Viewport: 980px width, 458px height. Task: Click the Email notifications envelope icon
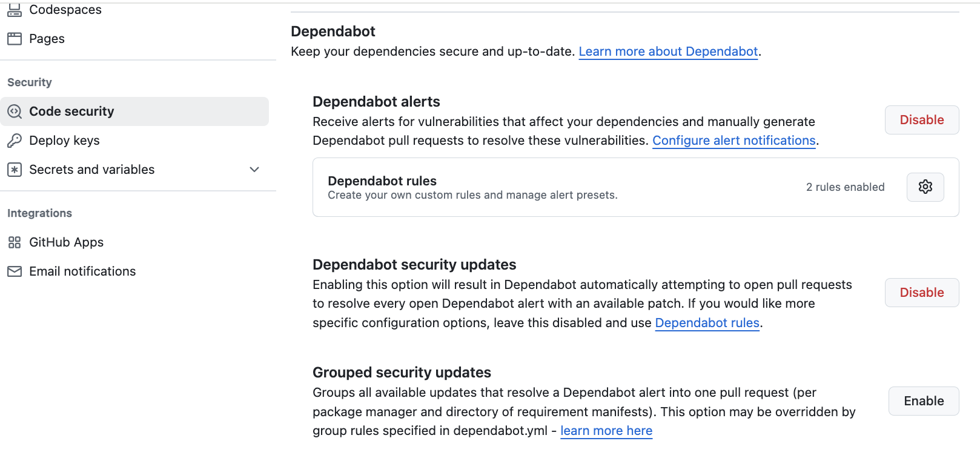point(14,271)
